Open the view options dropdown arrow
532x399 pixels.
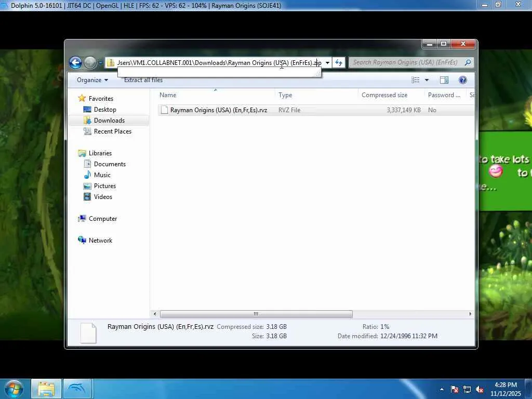(x=427, y=80)
